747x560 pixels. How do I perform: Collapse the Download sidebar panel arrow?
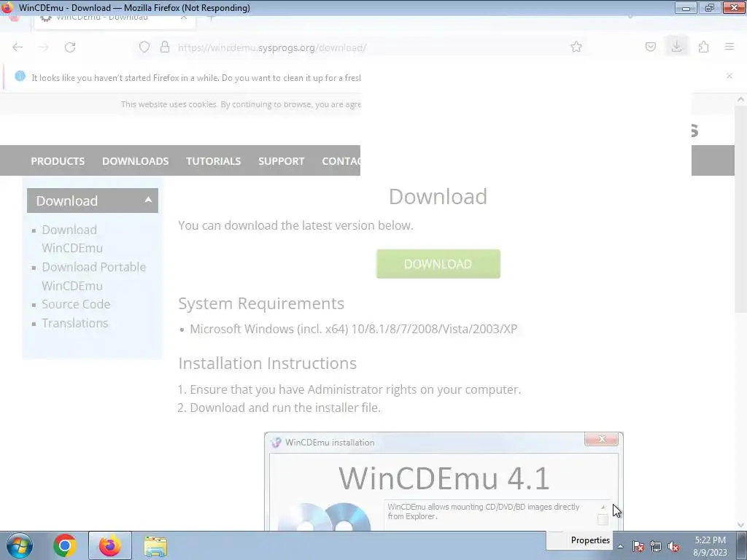[148, 200]
